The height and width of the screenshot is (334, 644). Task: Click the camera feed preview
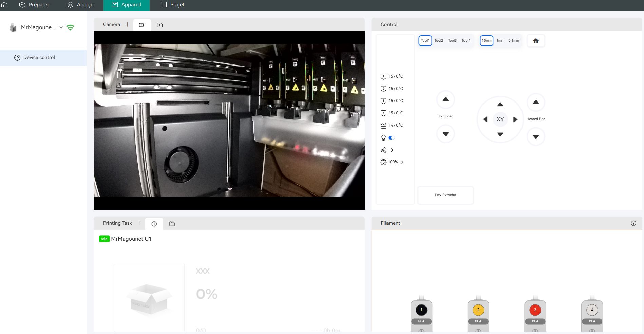pos(229,120)
